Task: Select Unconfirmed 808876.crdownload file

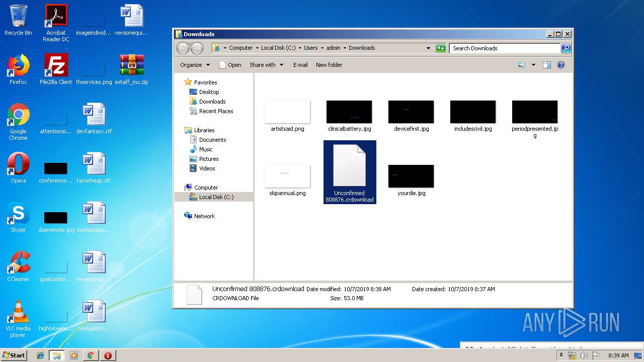Action: coord(350,172)
